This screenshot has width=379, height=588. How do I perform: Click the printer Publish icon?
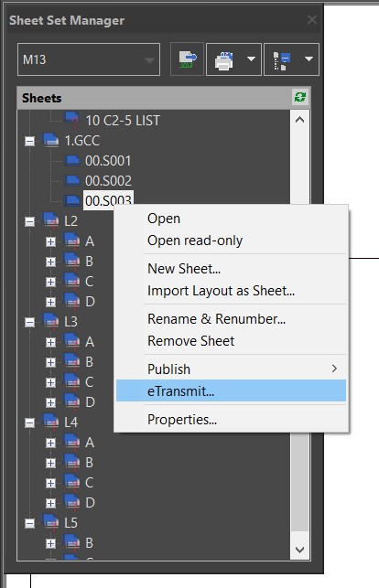(x=224, y=59)
